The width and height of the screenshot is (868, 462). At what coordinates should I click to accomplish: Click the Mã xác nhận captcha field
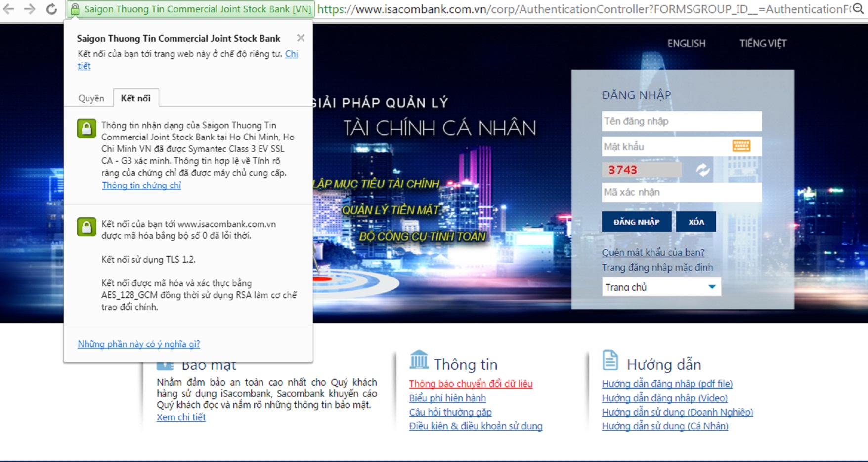point(682,192)
